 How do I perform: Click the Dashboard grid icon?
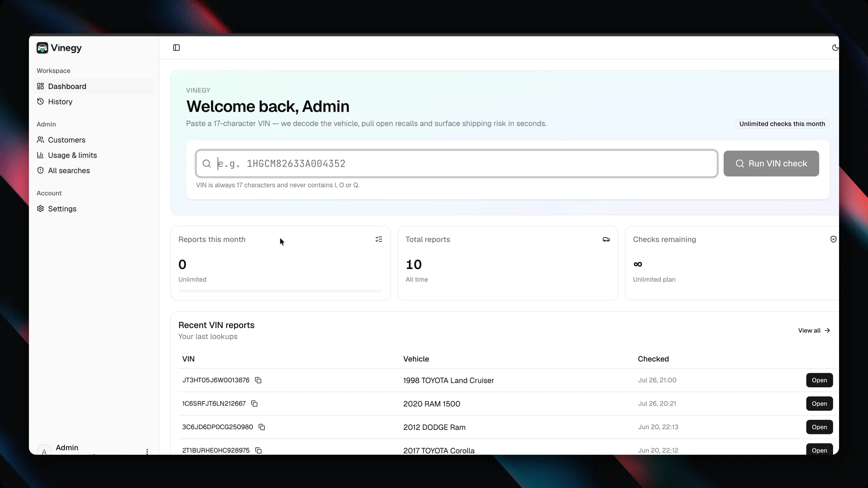(41, 86)
